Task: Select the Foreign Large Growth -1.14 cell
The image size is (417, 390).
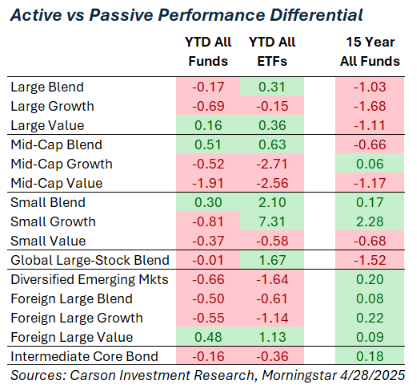Action: [272, 318]
